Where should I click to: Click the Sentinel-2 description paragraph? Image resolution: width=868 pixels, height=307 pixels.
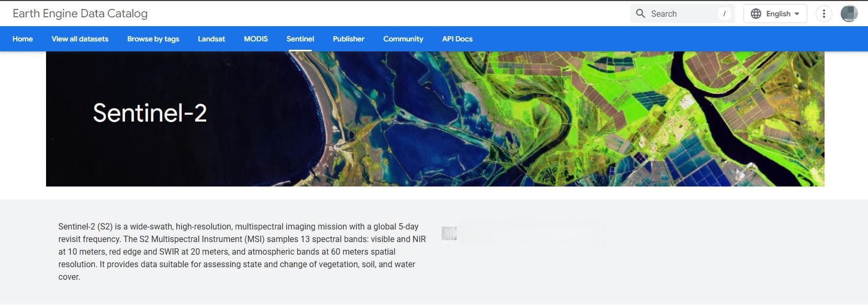(242, 251)
